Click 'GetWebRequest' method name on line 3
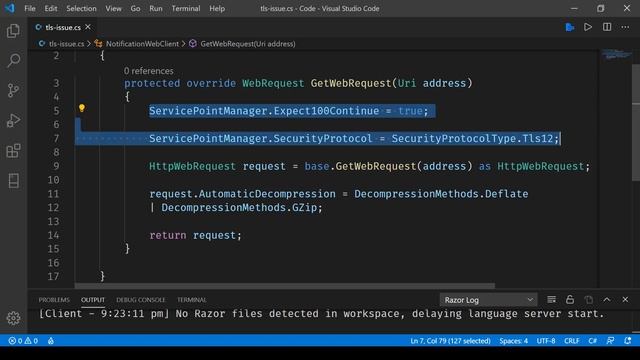The height and width of the screenshot is (360, 640). click(351, 83)
